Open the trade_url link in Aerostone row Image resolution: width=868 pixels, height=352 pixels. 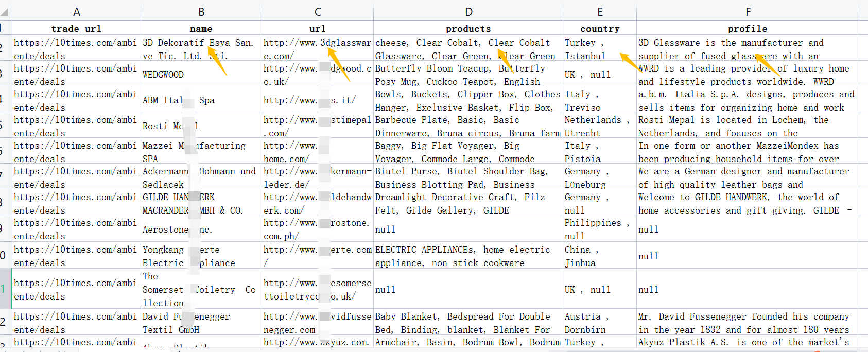pyautogui.click(x=76, y=229)
